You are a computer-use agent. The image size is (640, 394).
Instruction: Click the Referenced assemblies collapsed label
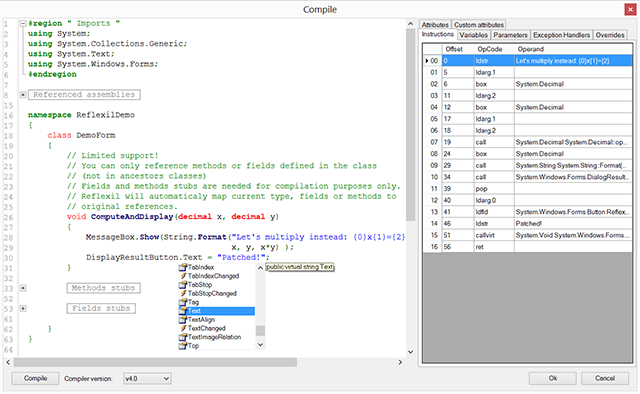pos(84,95)
